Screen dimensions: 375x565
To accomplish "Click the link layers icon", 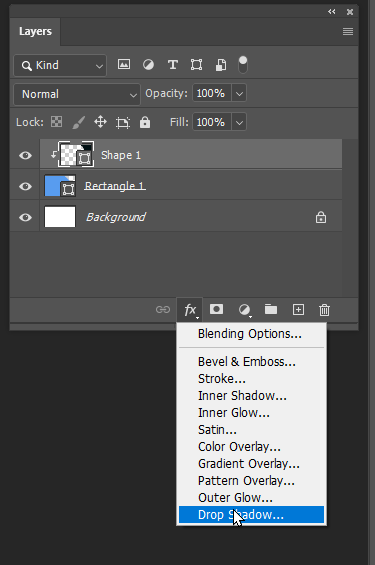I will tap(163, 310).
